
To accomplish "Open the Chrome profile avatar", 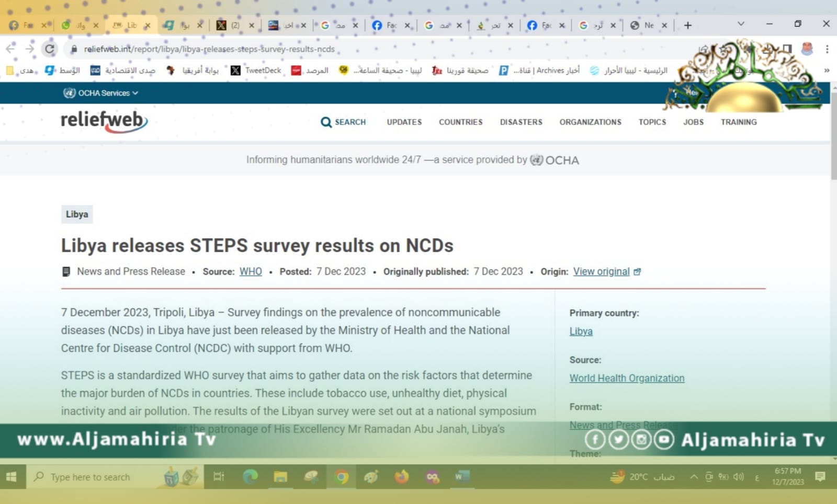I will 807,49.
